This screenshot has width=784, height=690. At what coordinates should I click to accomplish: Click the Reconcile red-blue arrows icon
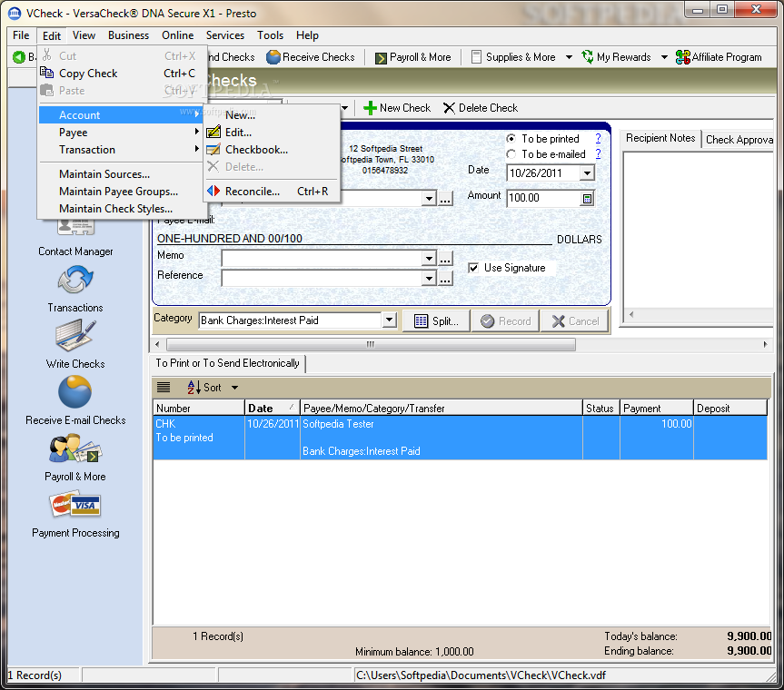click(x=213, y=191)
